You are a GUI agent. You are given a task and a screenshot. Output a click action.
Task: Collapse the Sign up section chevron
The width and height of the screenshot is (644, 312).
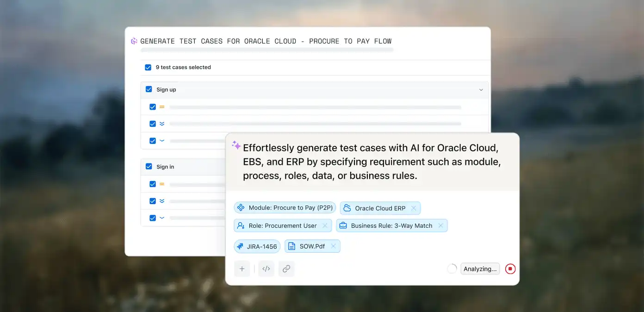tap(481, 90)
